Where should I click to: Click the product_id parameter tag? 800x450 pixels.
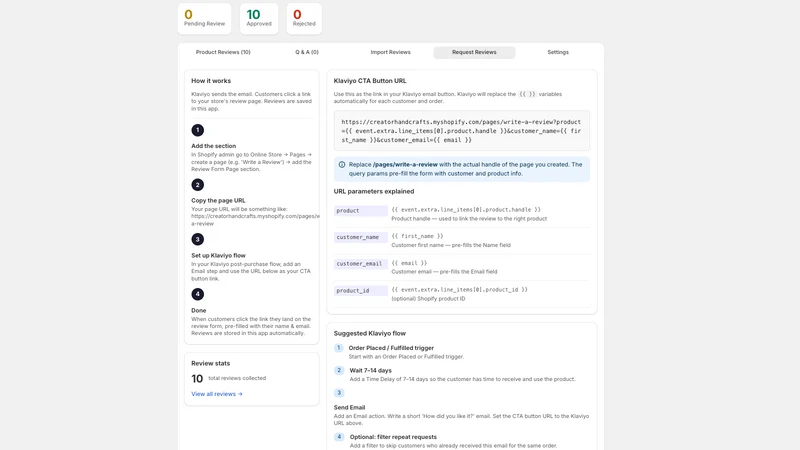(x=361, y=291)
